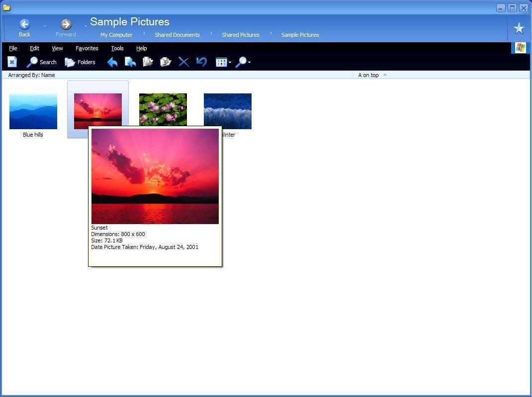
Task: Open the View menu
Action: point(57,48)
